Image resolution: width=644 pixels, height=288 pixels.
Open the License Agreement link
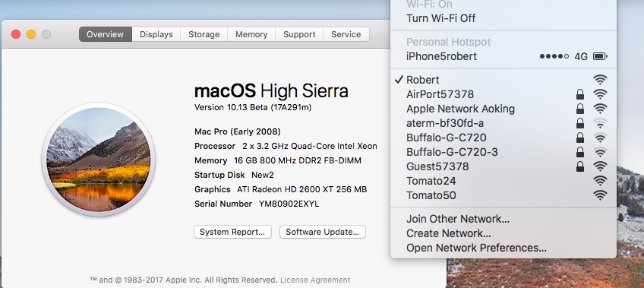pyautogui.click(x=315, y=280)
